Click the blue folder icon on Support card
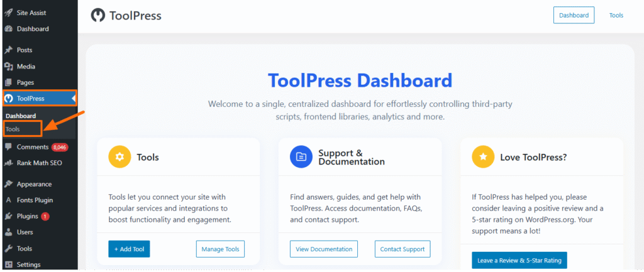Viewport: 644px width, 272px height. (301, 157)
